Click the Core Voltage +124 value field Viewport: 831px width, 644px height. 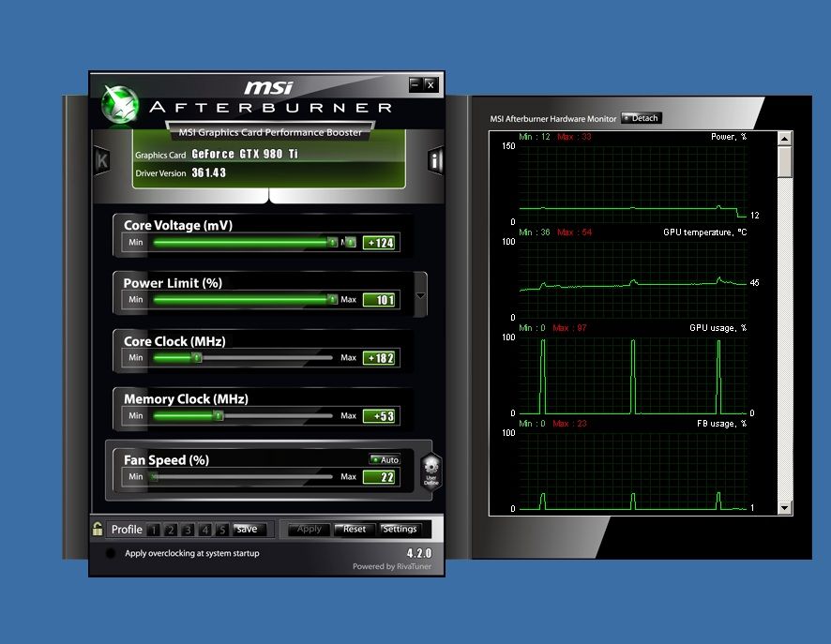(381, 243)
